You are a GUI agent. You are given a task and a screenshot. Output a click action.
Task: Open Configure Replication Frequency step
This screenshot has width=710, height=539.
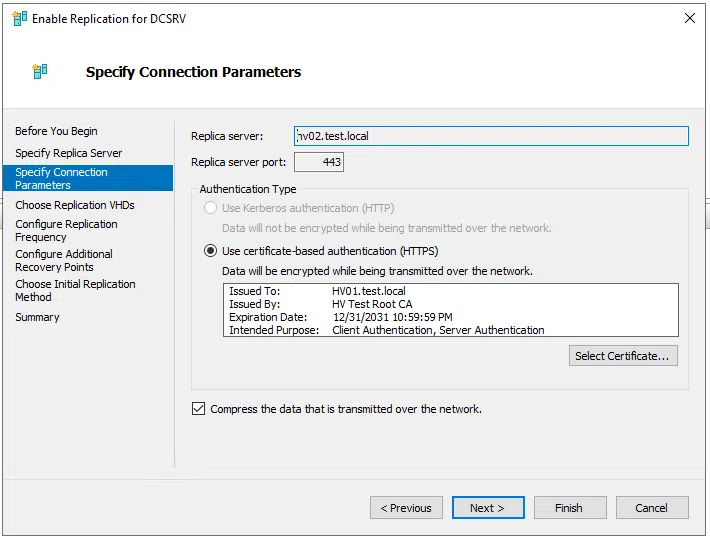(x=66, y=231)
